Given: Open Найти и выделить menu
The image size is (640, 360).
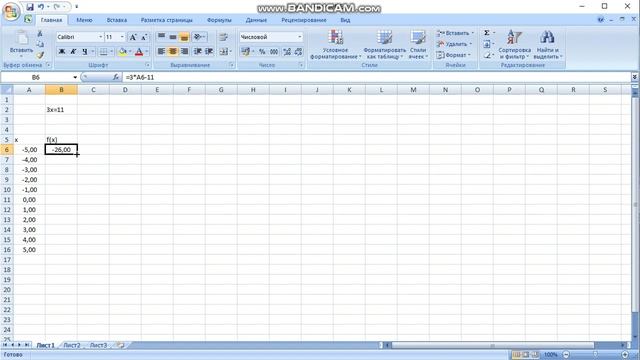Looking at the screenshot, I should click(547, 44).
